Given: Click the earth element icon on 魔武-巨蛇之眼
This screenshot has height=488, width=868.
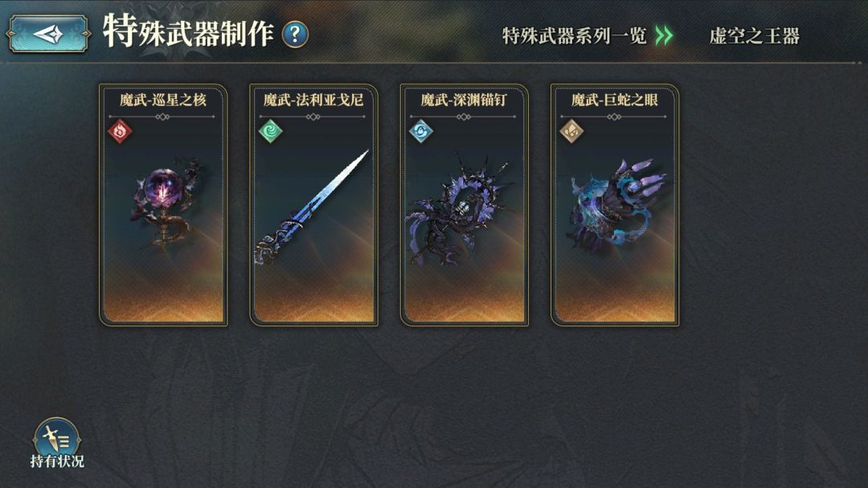Looking at the screenshot, I should coord(572,132).
